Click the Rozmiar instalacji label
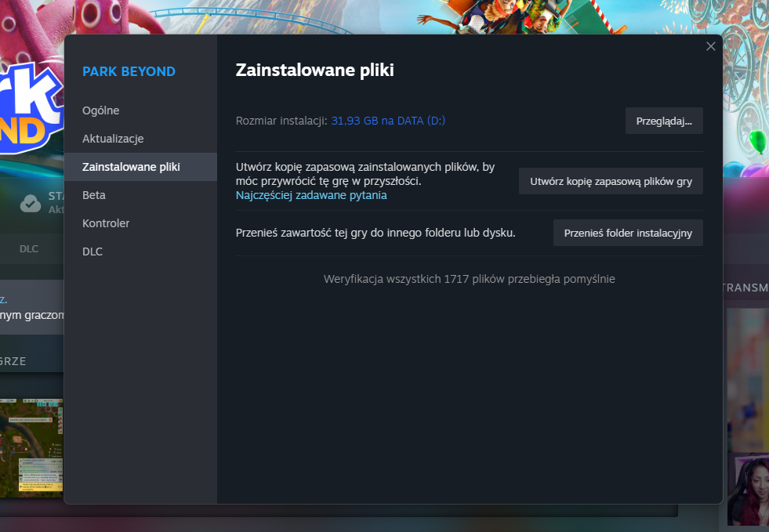 pos(281,121)
